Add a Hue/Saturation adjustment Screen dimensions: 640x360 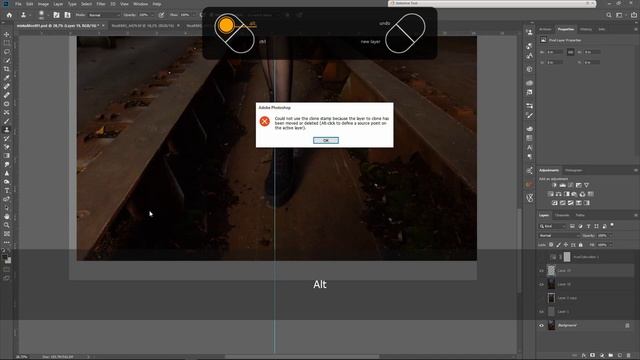551,194
